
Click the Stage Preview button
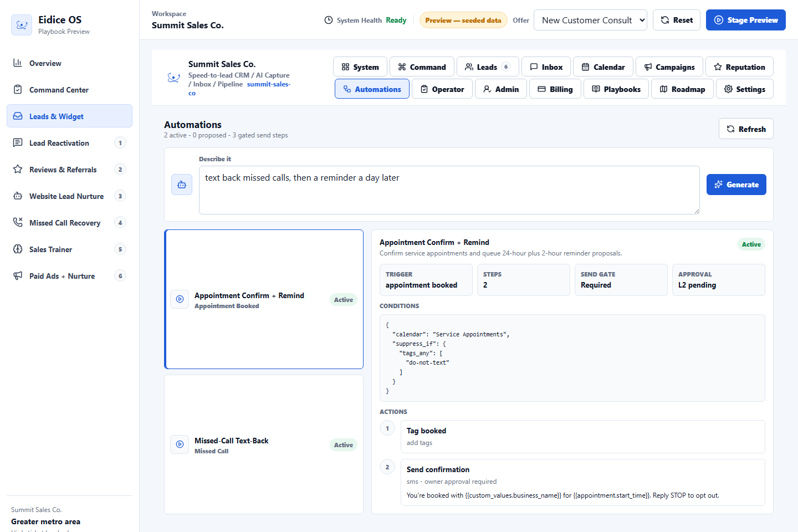[x=746, y=20]
